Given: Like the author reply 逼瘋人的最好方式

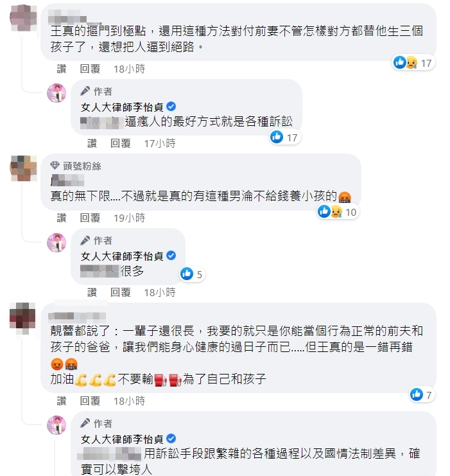Looking at the screenshot, I should (92, 143).
